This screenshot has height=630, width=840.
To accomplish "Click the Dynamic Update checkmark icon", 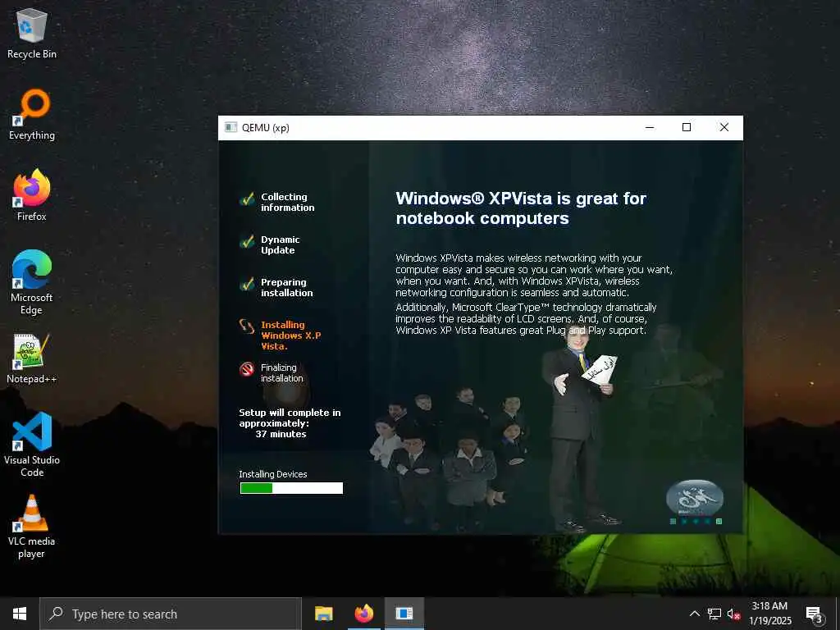I will pos(247,242).
